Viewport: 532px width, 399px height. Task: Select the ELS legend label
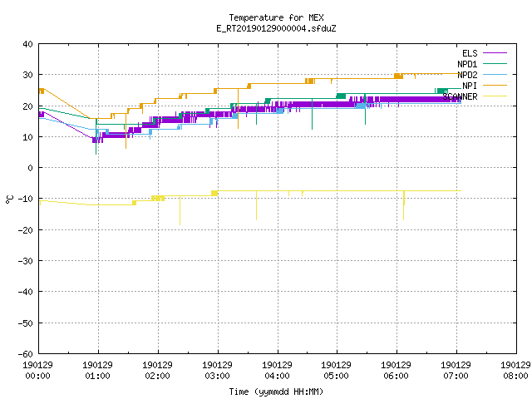point(470,53)
